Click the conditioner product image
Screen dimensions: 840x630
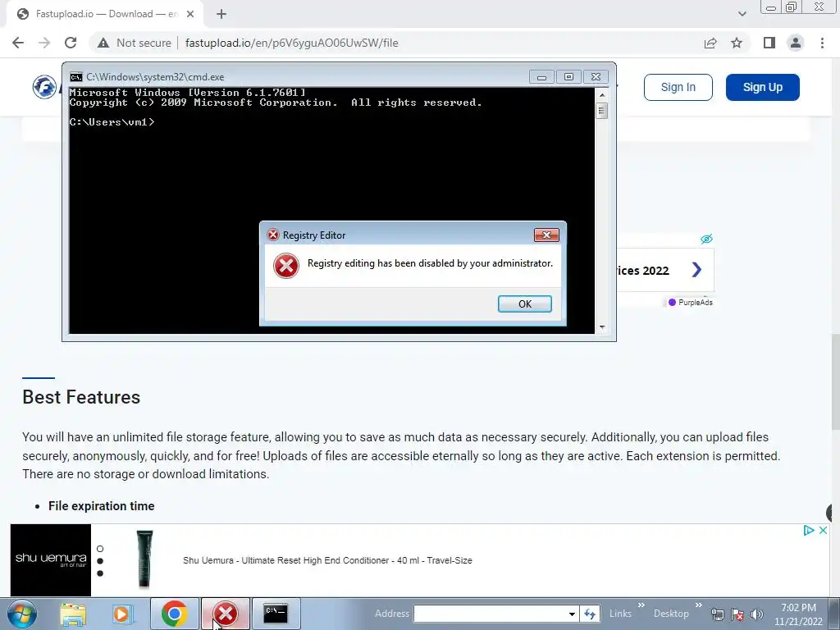[x=144, y=559]
